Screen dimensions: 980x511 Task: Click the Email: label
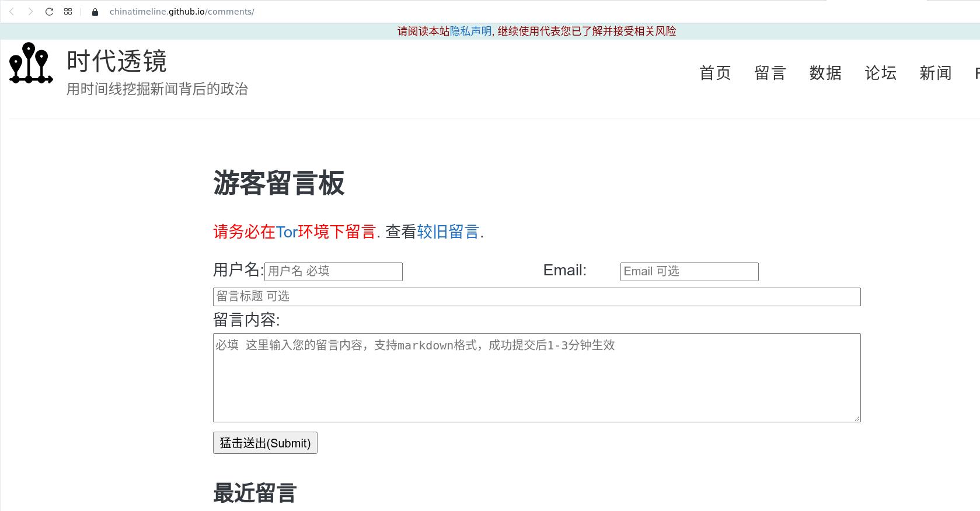click(x=564, y=270)
